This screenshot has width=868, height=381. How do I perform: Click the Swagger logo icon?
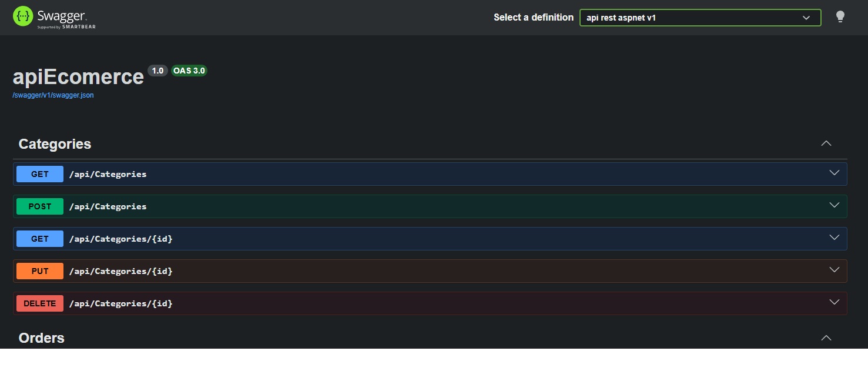coord(23,16)
